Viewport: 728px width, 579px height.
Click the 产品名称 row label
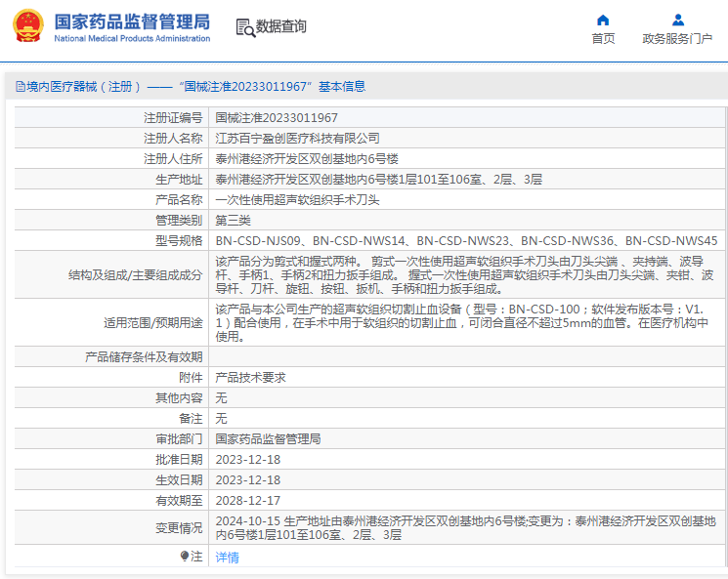click(179, 200)
